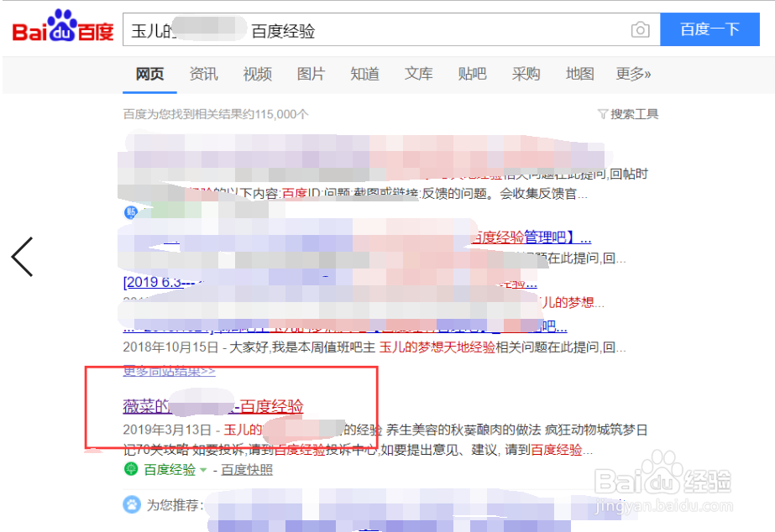Open the 视频 search tab
Screen dimensions: 775x532
[257, 74]
